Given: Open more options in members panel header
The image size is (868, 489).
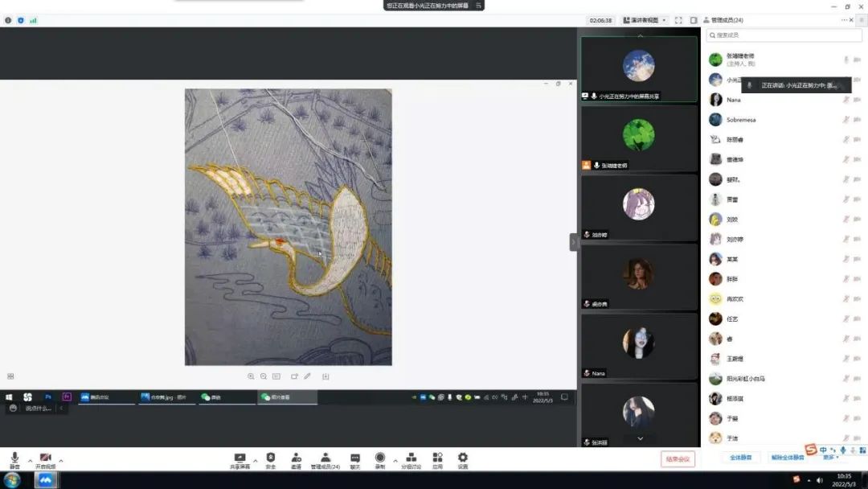Looking at the screenshot, I should [844, 20].
